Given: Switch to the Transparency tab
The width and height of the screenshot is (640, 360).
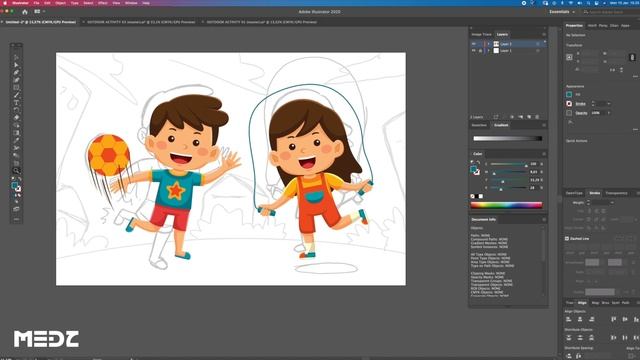Looking at the screenshot, I should pos(616,193).
